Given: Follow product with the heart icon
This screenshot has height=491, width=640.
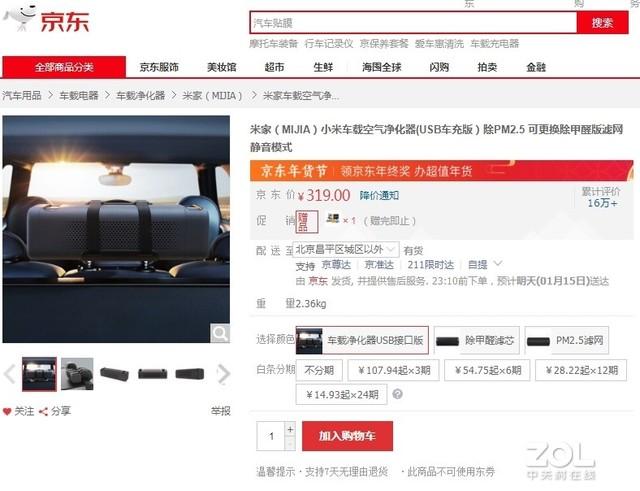Looking at the screenshot, I should click(x=7, y=411).
